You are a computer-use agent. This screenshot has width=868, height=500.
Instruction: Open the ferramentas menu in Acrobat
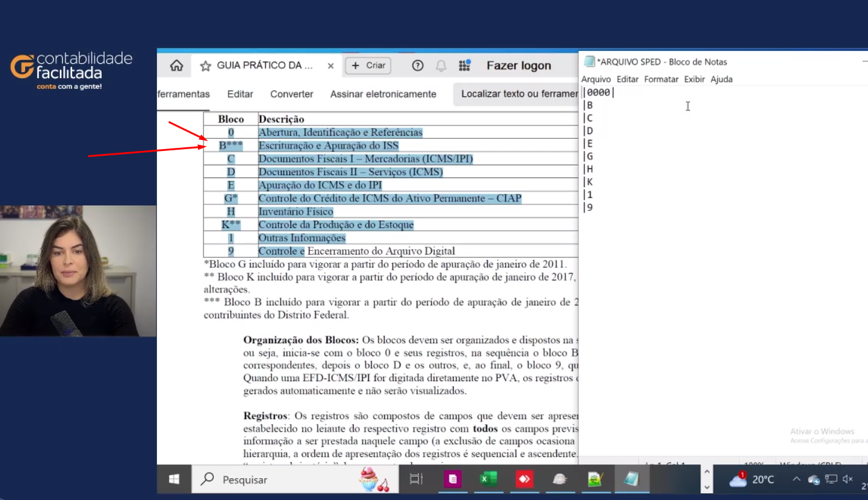(x=184, y=94)
